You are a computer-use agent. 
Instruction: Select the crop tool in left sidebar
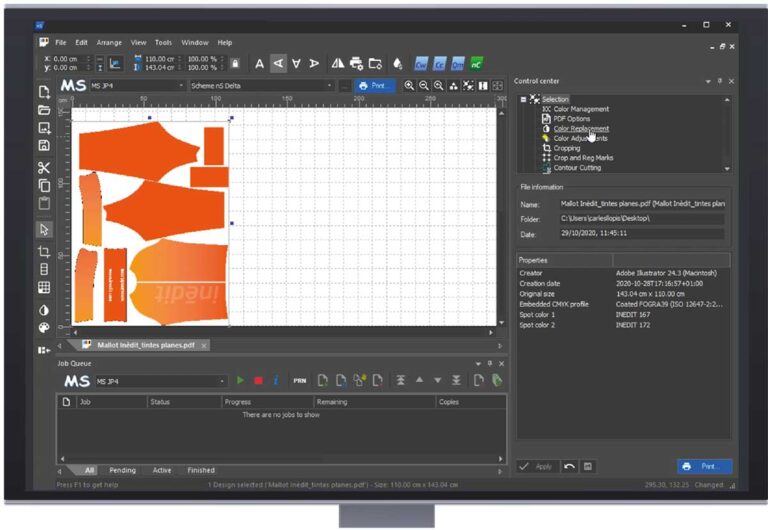point(44,252)
